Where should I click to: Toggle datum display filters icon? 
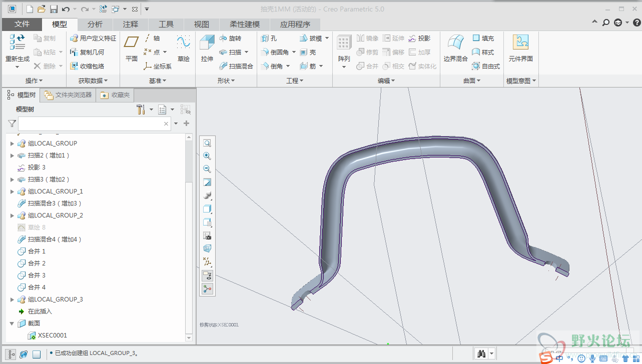pos(207,261)
